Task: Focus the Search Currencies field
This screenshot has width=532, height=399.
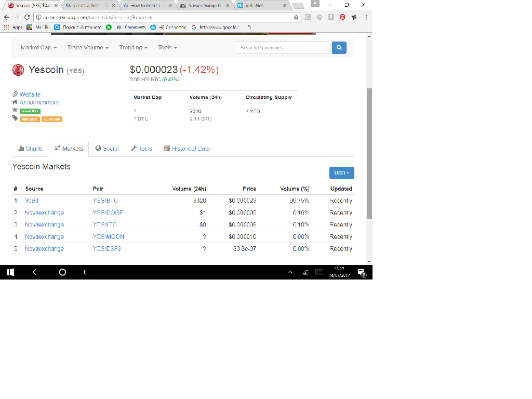Action: [x=283, y=48]
